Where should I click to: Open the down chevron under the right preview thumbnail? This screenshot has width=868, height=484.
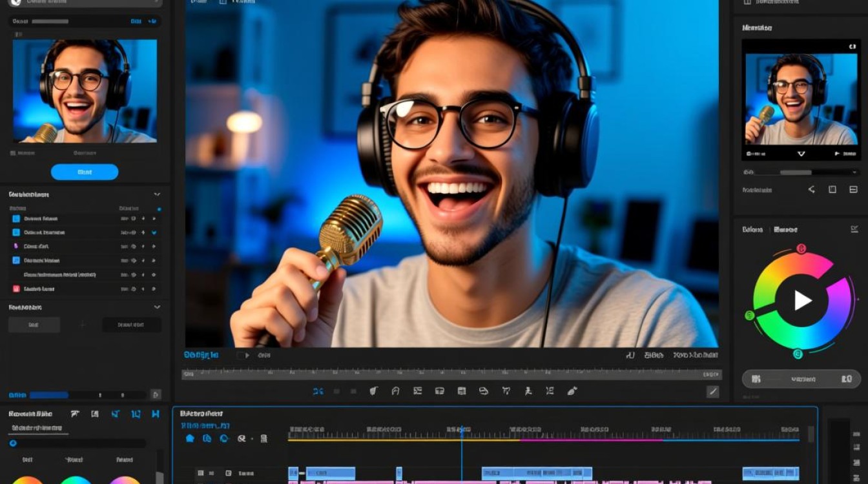coord(801,154)
